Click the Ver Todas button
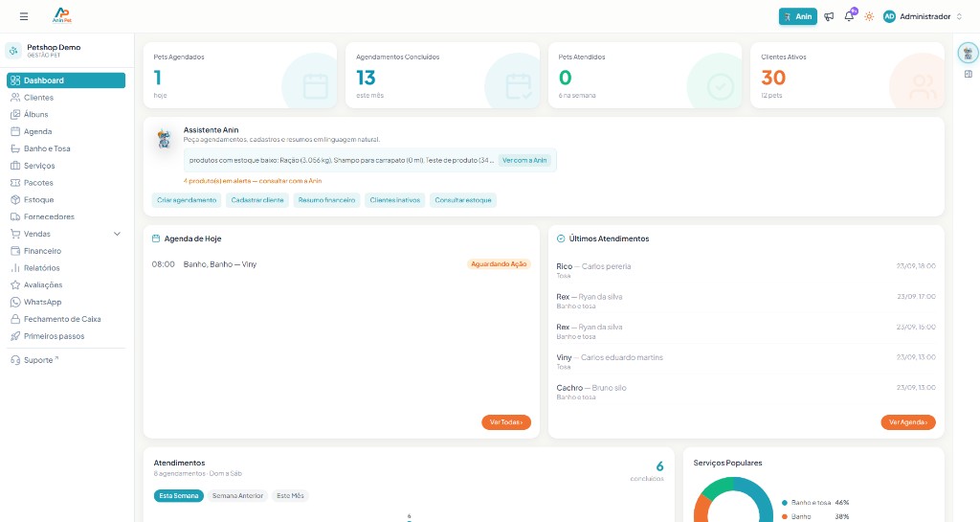The width and height of the screenshot is (980, 522). (506, 422)
